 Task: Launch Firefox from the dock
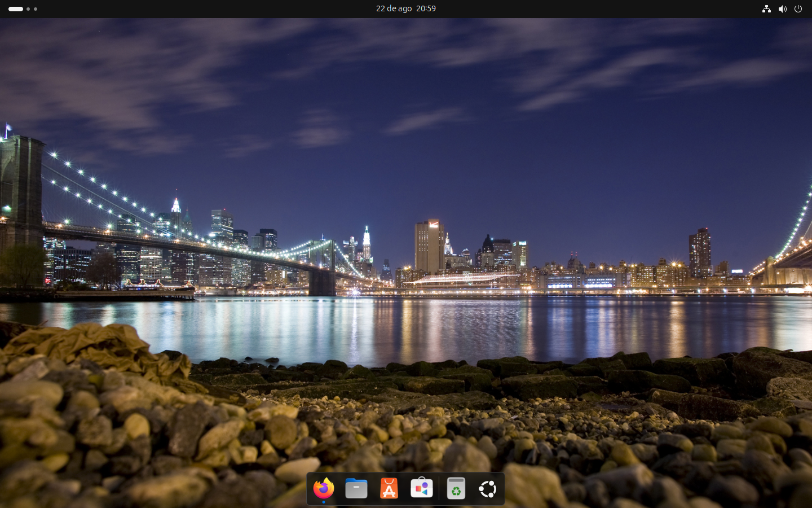[324, 488]
